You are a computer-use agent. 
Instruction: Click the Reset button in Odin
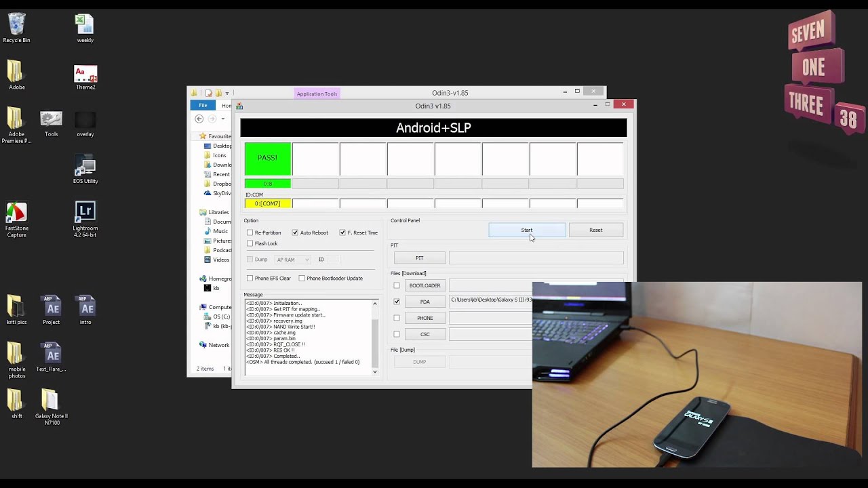595,230
